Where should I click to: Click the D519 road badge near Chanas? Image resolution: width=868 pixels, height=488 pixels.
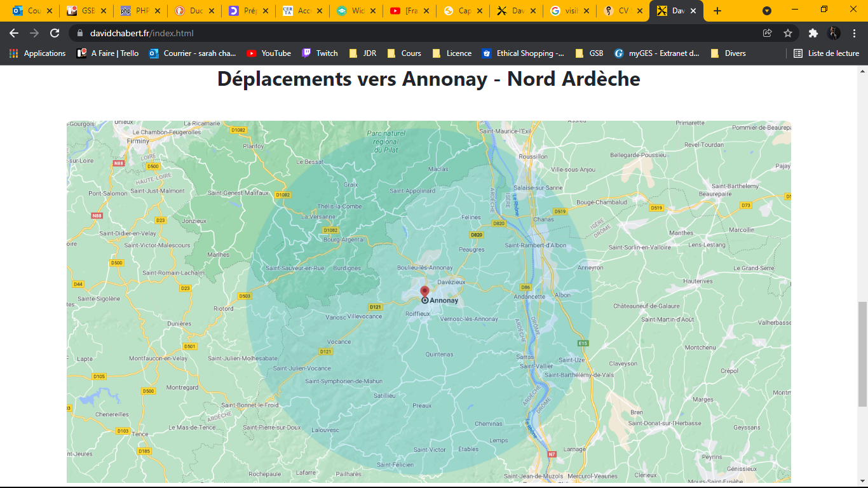click(x=560, y=211)
